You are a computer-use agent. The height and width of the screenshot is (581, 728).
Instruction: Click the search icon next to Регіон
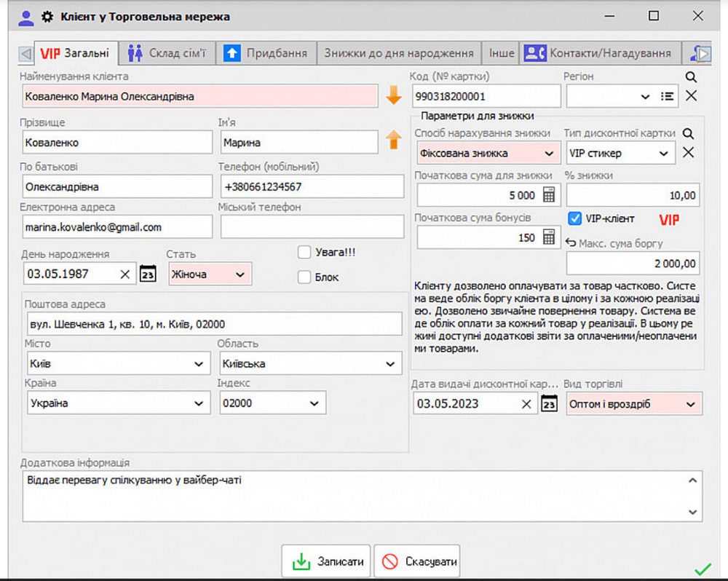tap(691, 76)
